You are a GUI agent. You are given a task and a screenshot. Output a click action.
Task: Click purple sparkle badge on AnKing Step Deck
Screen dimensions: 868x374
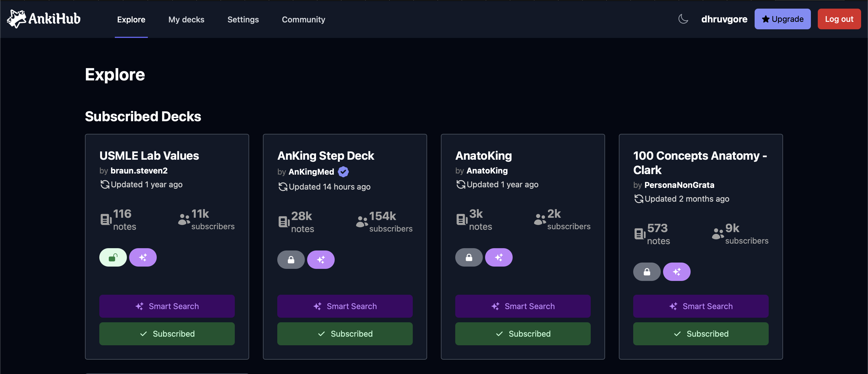pyautogui.click(x=321, y=260)
